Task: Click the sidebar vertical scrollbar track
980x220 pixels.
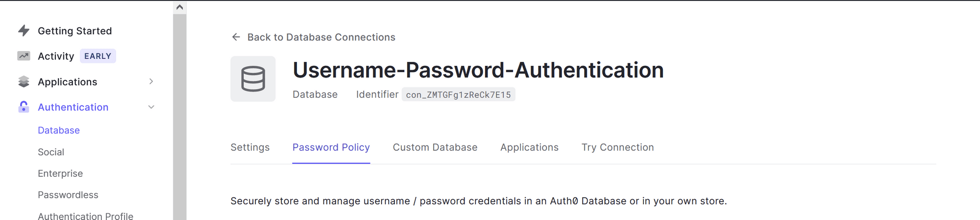Action: tap(179, 118)
